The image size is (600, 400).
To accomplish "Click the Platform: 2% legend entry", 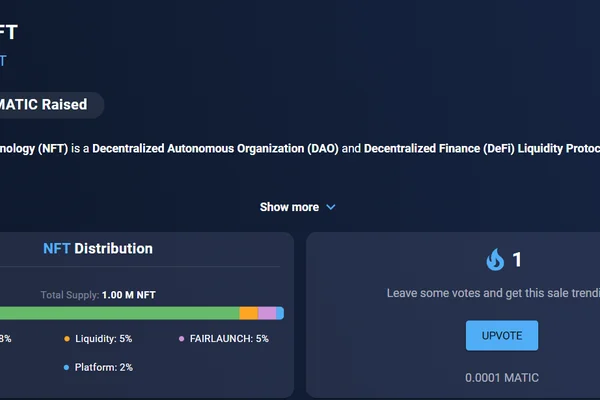I will tap(98, 367).
